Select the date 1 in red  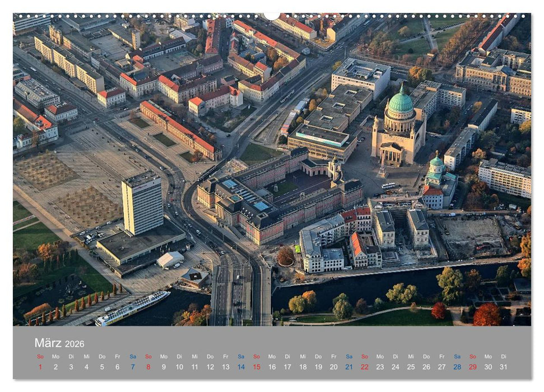(39, 367)
